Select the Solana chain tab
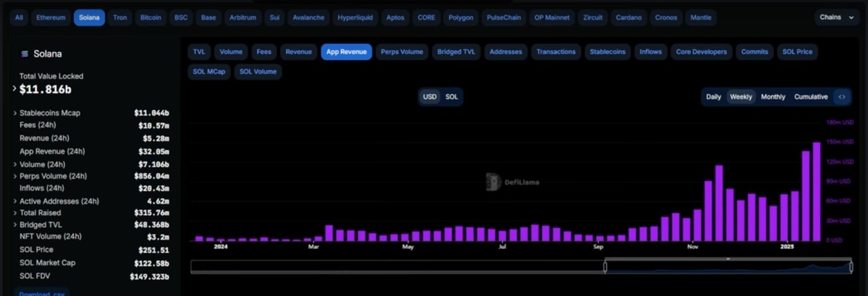The image size is (868, 296). 89,17
